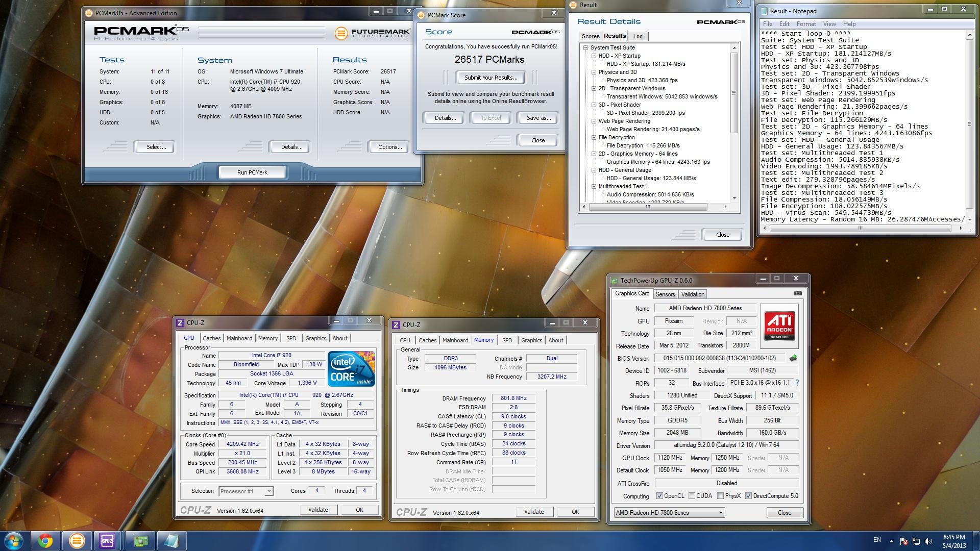Open the Action Center flag tray icon
Viewport: 980px width, 551px height.
(904, 541)
